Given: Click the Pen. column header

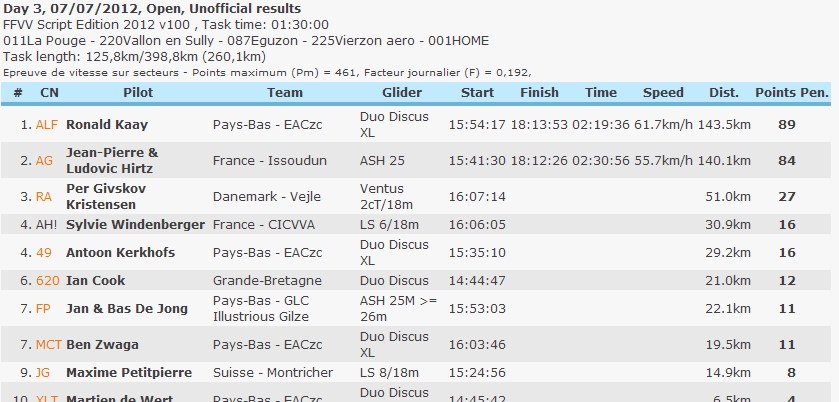Looking at the screenshot, I should pyautogui.click(x=814, y=93).
